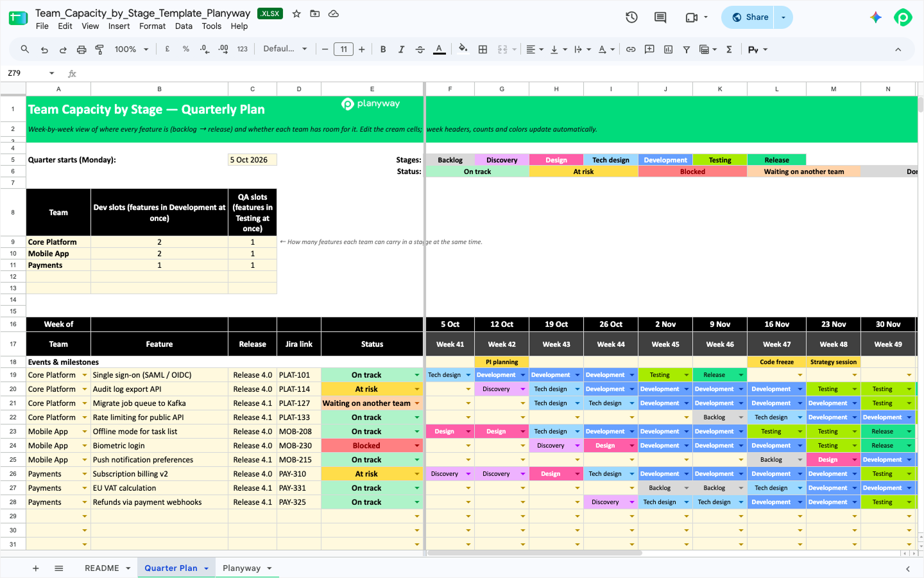Viewport: 924px width, 578px height.
Task: Collapse the toolbar with chevron up
Action: point(898,49)
